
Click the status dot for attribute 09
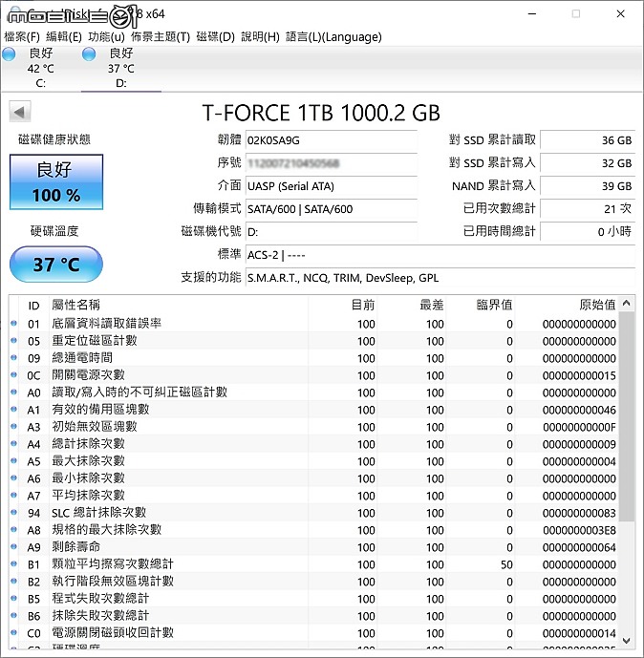pos(13,357)
